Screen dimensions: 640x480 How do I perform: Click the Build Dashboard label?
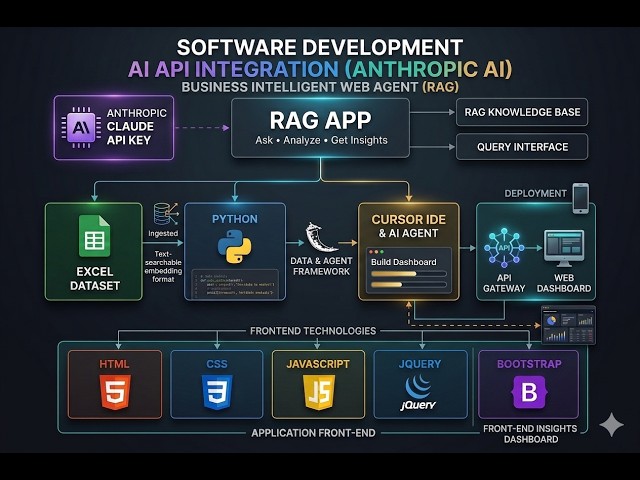pyautogui.click(x=403, y=262)
